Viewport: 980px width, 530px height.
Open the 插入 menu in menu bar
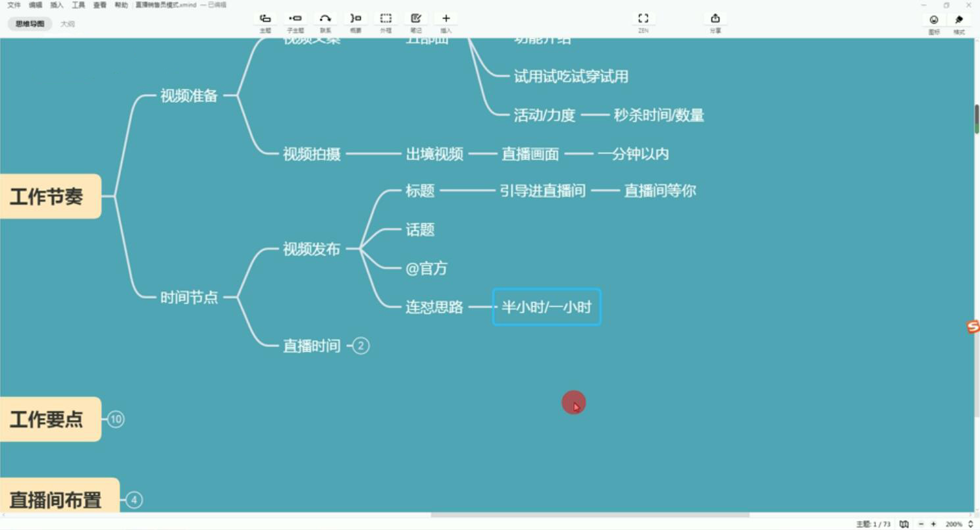click(x=57, y=5)
